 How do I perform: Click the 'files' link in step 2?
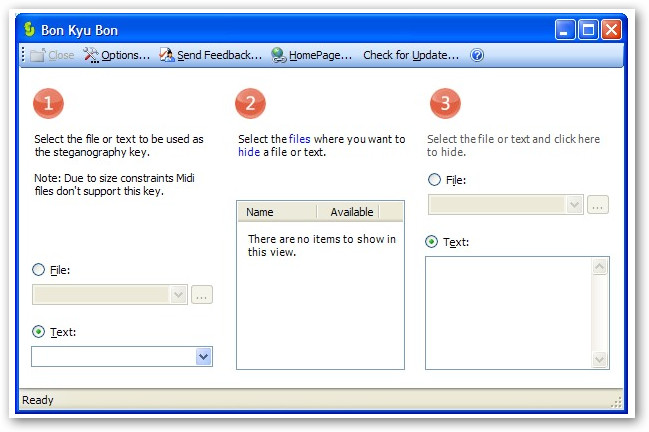(300, 139)
